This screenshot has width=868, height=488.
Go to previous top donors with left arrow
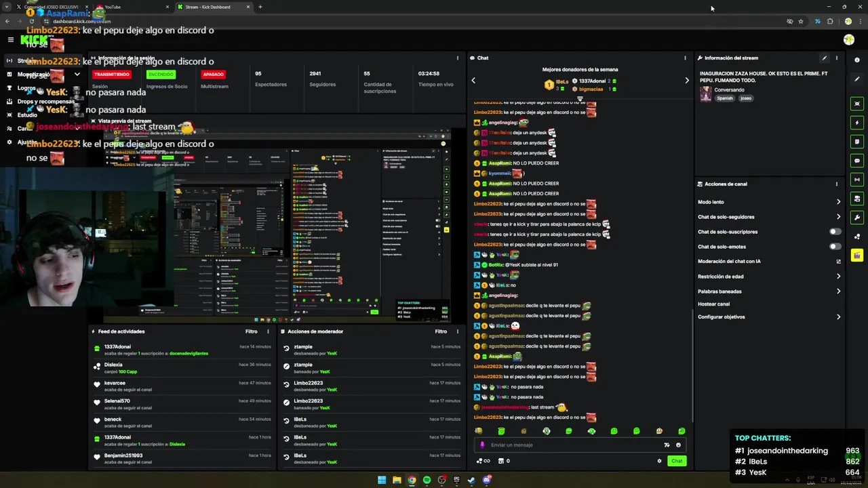pos(473,81)
